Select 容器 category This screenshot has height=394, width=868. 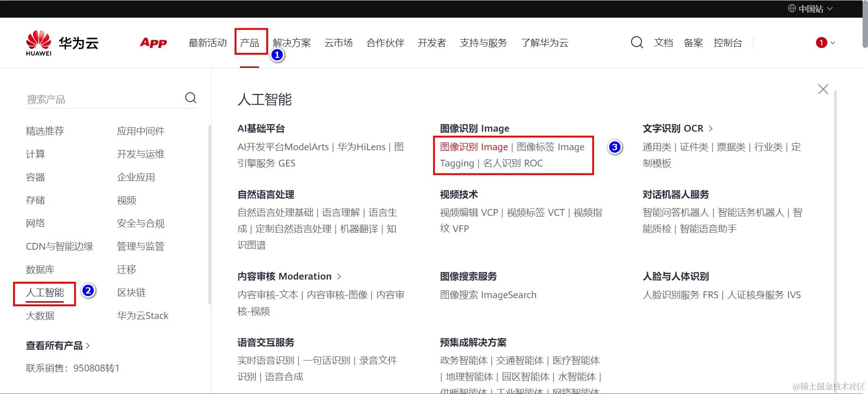tap(35, 177)
